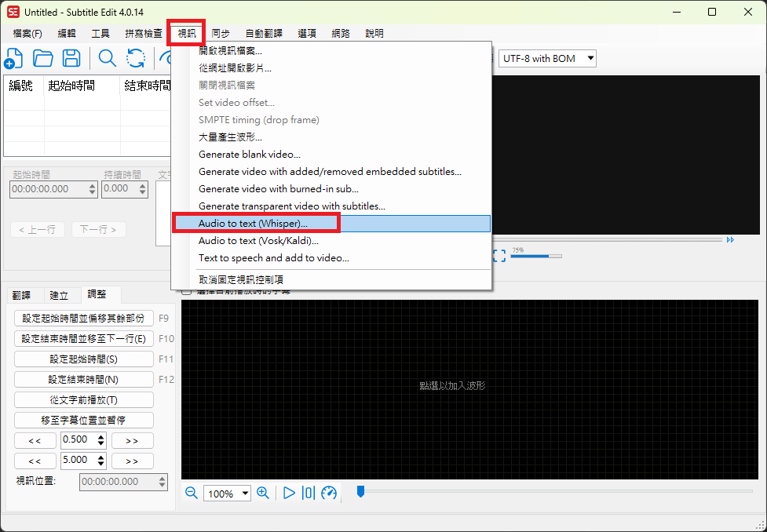Viewport: 767px width, 532px height.
Task: Play the video
Action: coord(289,493)
